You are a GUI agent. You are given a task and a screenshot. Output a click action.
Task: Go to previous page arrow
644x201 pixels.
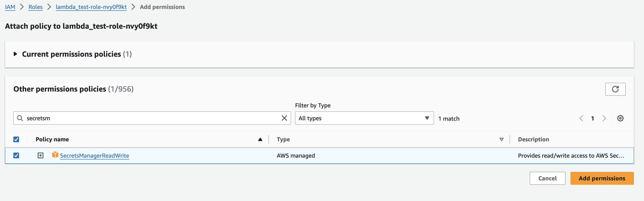[x=581, y=118]
